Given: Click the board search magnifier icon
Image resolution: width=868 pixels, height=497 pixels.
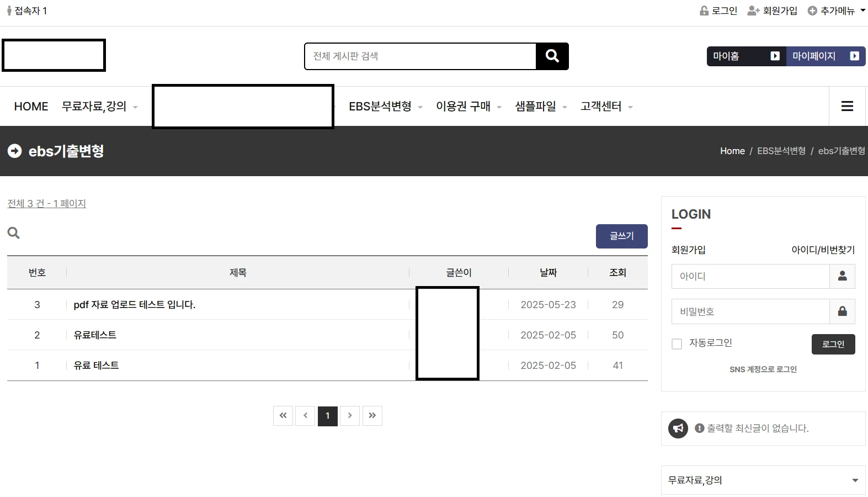Looking at the screenshot, I should coord(14,233).
